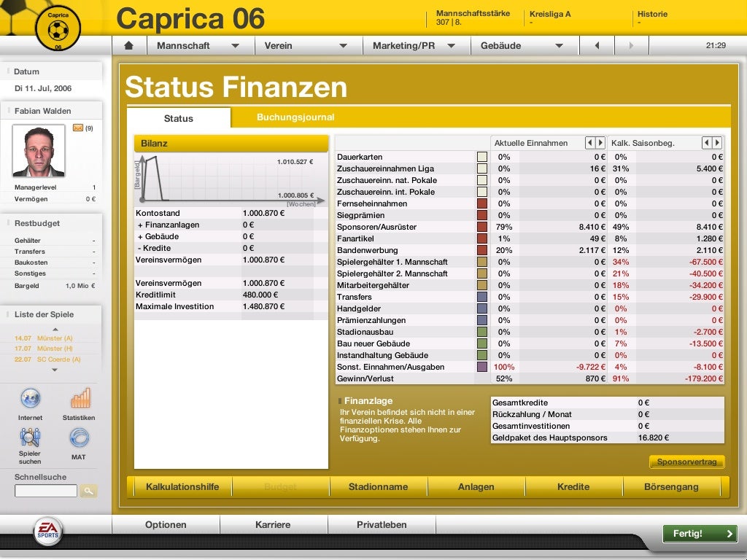The width and height of the screenshot is (747, 560).
Task: Click the Fernseheinnahmen red color swatch
Action: [482, 203]
